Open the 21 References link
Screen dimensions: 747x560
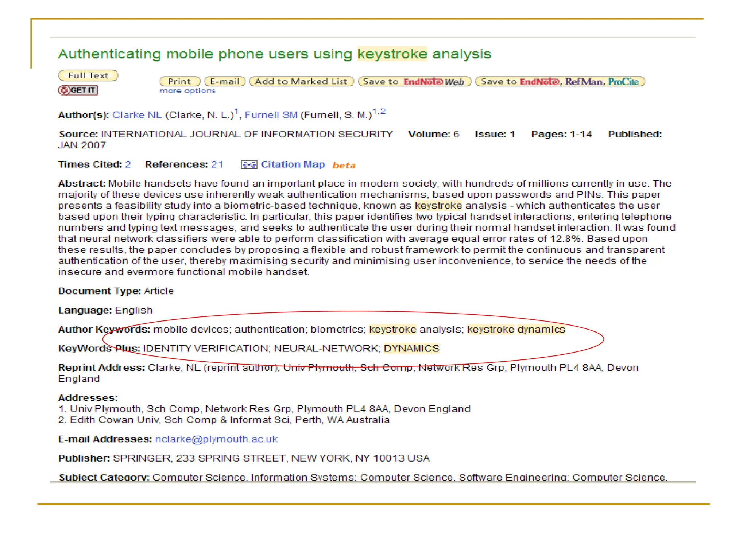coord(217,164)
